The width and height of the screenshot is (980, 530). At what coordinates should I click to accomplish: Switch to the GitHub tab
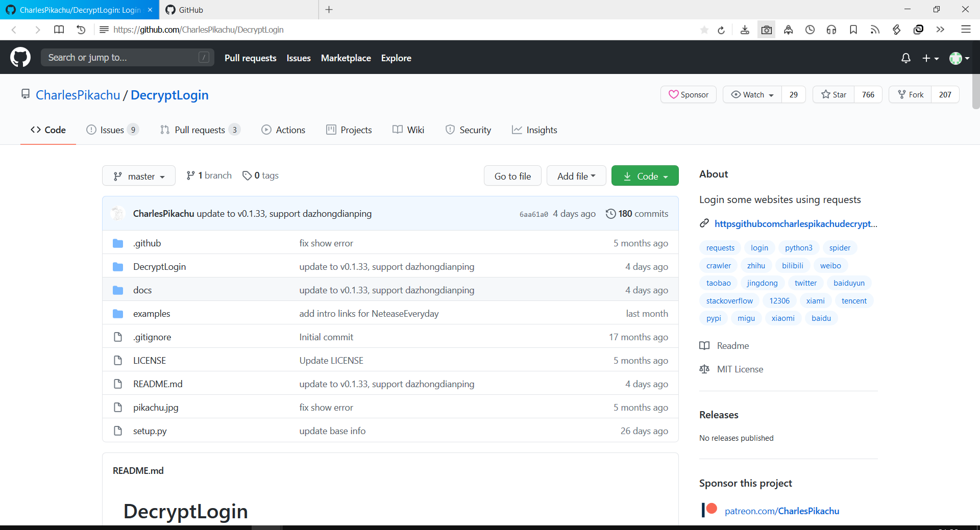point(238,10)
